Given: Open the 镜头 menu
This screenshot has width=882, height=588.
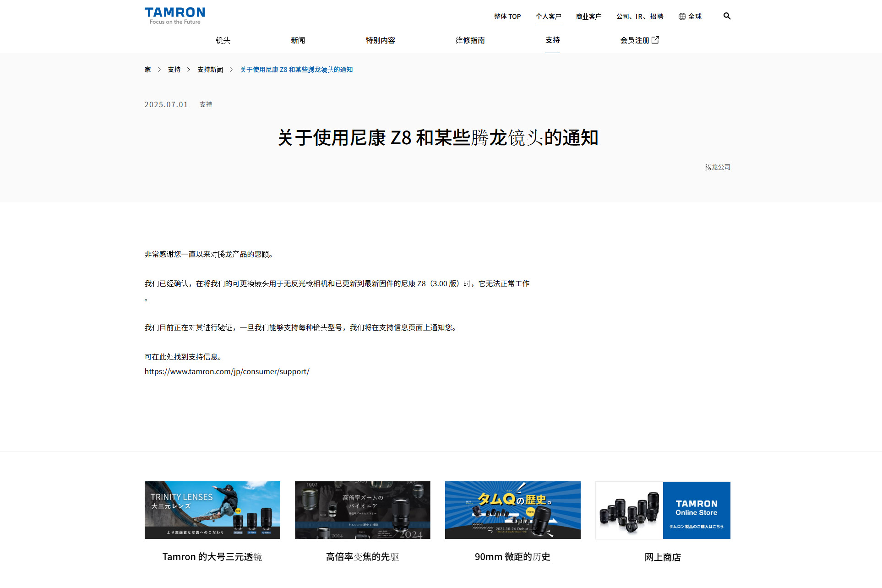Looking at the screenshot, I should coord(223,40).
